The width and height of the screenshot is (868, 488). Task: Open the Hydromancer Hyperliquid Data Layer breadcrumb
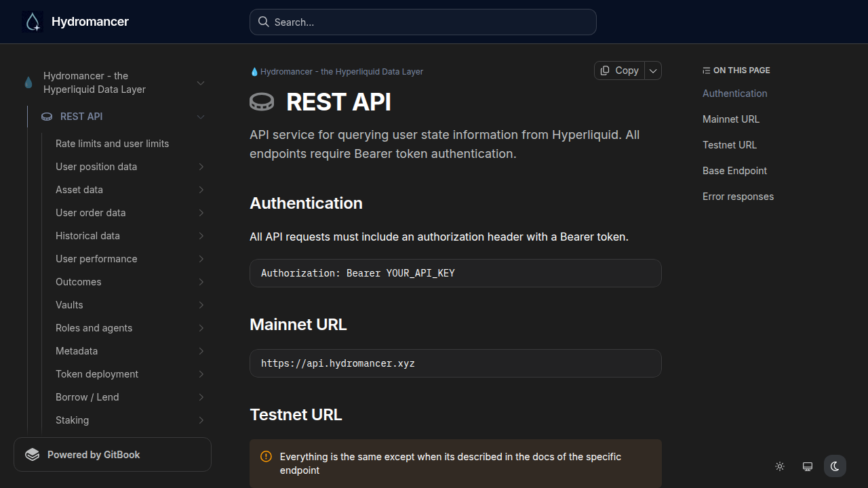[337, 72]
